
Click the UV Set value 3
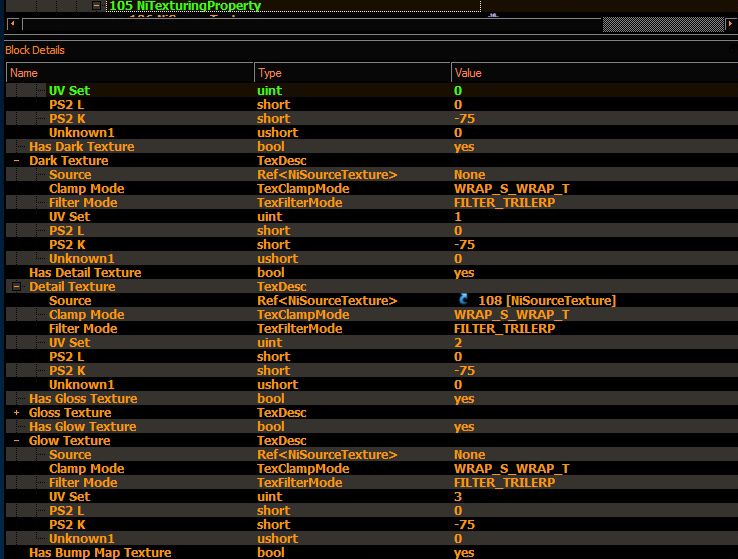[458, 496]
